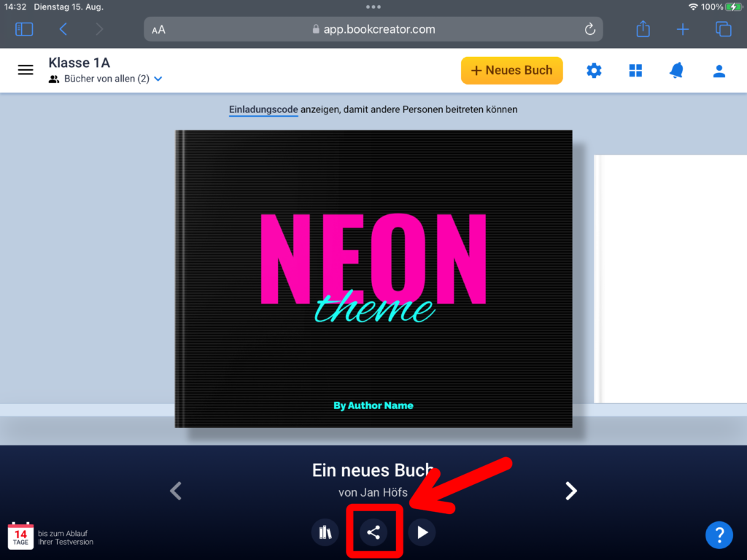Open the hamburger menu next to Klasse 1A

(x=26, y=70)
